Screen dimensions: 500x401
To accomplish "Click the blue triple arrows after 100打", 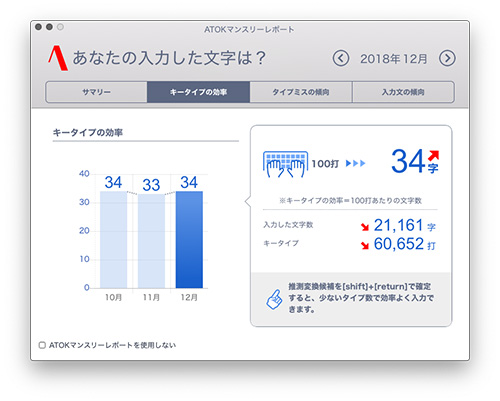I will (x=355, y=163).
